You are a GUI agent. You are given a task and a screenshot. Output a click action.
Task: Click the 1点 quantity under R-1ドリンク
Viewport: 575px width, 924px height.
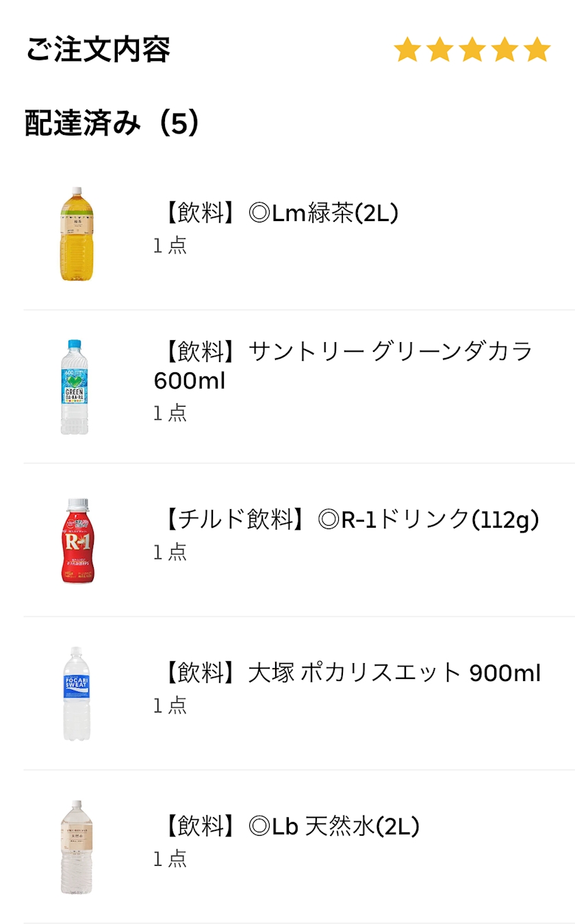pos(170,552)
